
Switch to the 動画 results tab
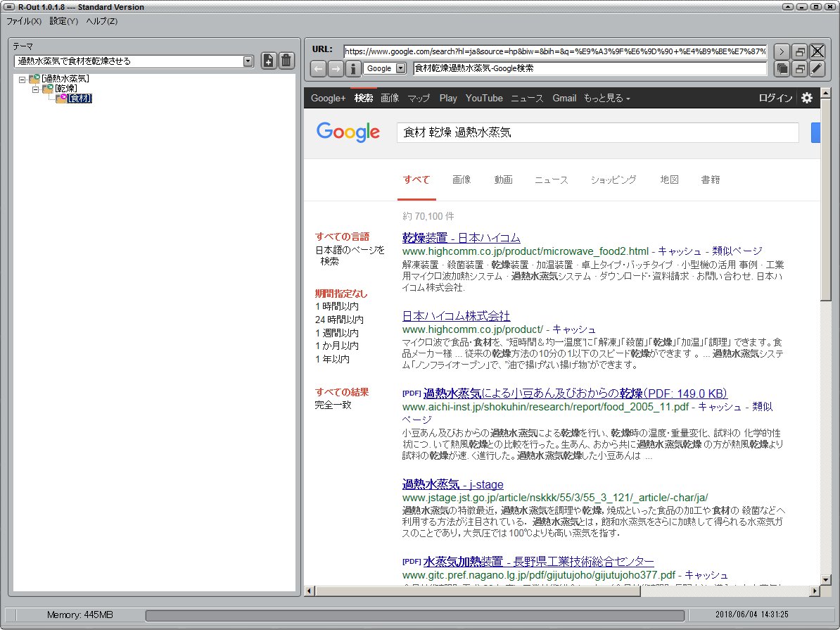coord(503,179)
